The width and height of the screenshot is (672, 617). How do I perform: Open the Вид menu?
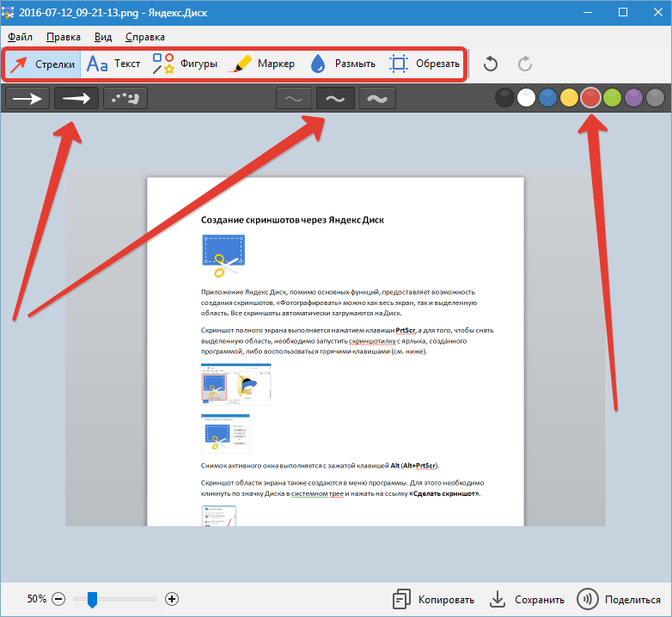click(103, 37)
